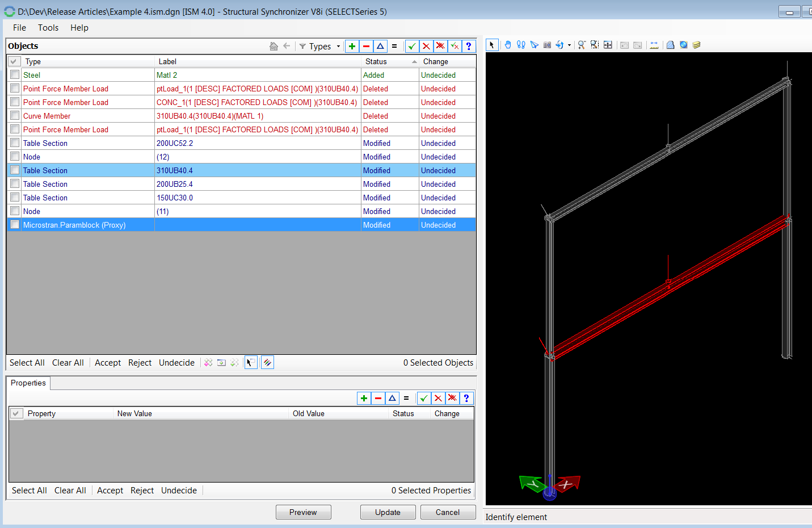This screenshot has height=528, width=812.
Task: Click the measure distance ruler icon
Action: [x=654, y=45]
